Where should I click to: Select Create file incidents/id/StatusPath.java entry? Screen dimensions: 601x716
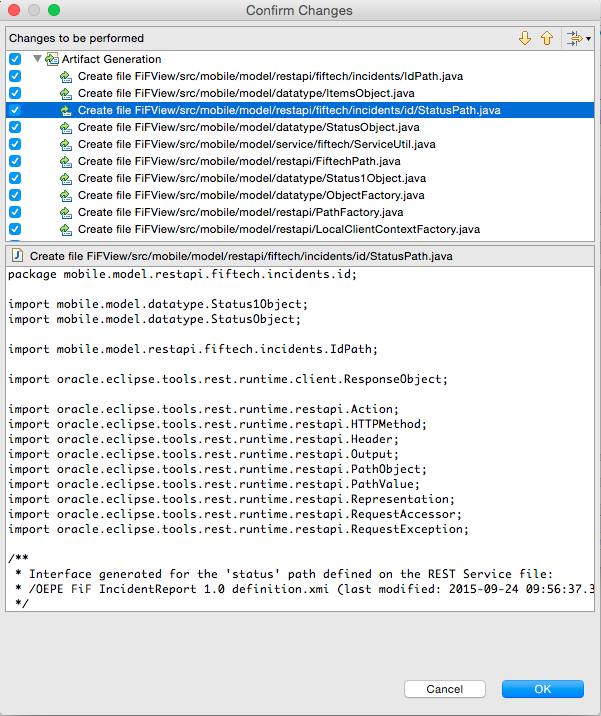pos(289,110)
